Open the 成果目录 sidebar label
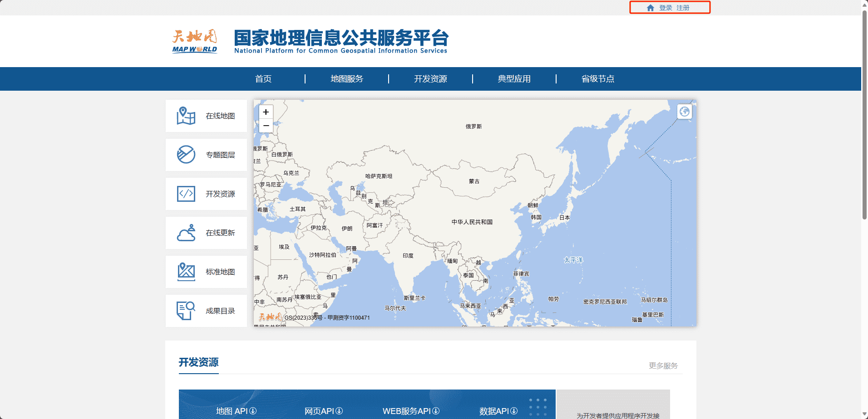 [x=220, y=311]
